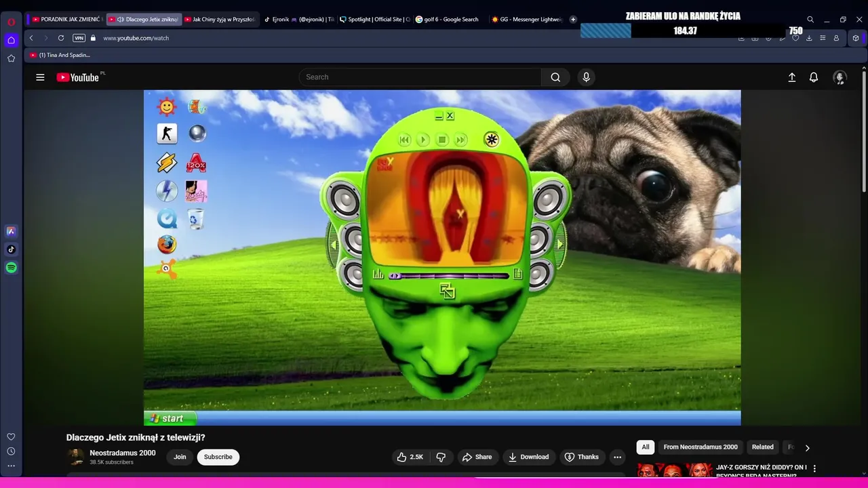Click the 38.5K subscribers text

112,462
